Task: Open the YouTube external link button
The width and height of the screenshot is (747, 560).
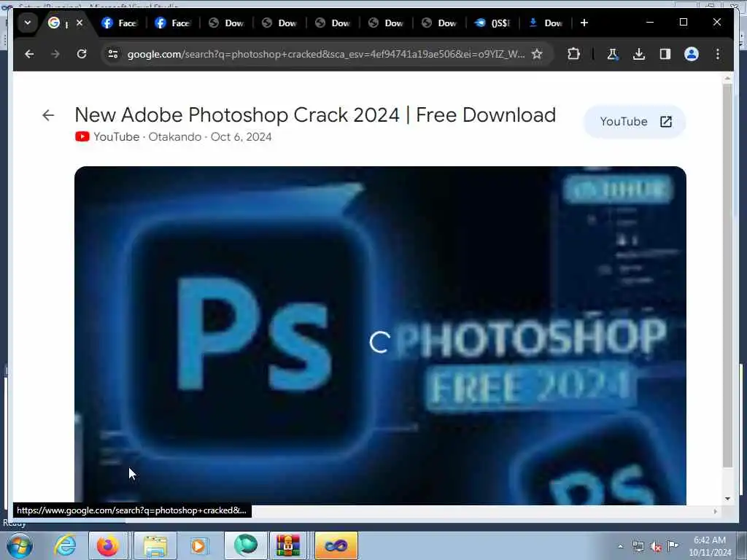Action: pyautogui.click(x=635, y=122)
